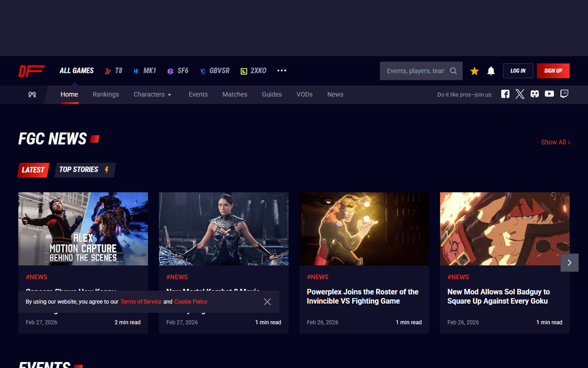Click '2 min read' on the Alex card

[127, 322]
